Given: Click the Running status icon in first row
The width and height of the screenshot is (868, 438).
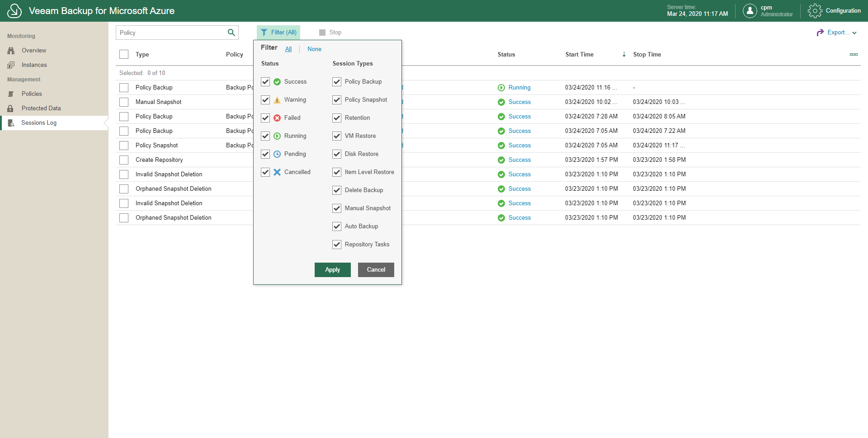Looking at the screenshot, I should tap(501, 88).
